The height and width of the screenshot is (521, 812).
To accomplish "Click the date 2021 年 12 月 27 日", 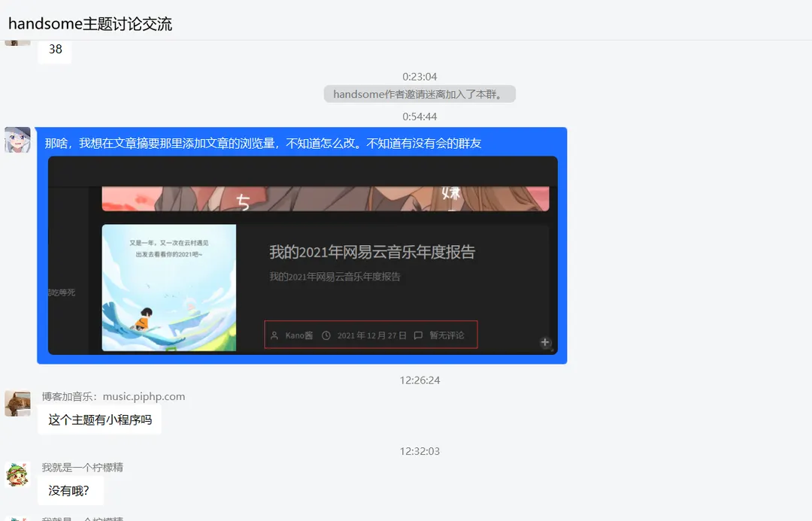I will (372, 335).
